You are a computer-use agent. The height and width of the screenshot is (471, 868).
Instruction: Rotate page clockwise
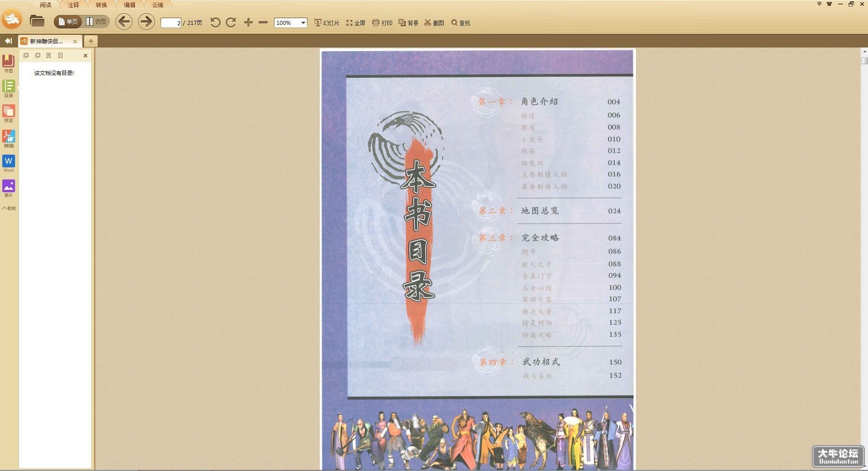click(x=231, y=22)
